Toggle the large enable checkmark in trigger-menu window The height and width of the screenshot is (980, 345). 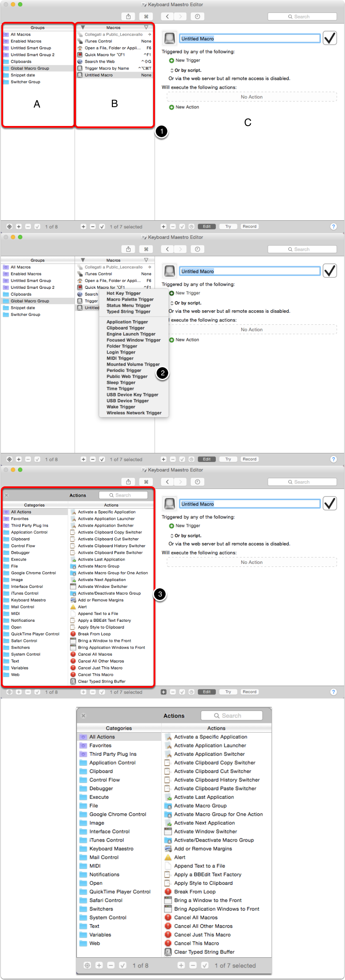[x=330, y=271]
